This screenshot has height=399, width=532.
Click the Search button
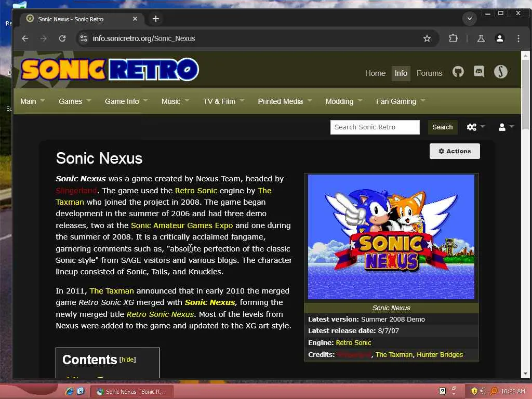(443, 127)
